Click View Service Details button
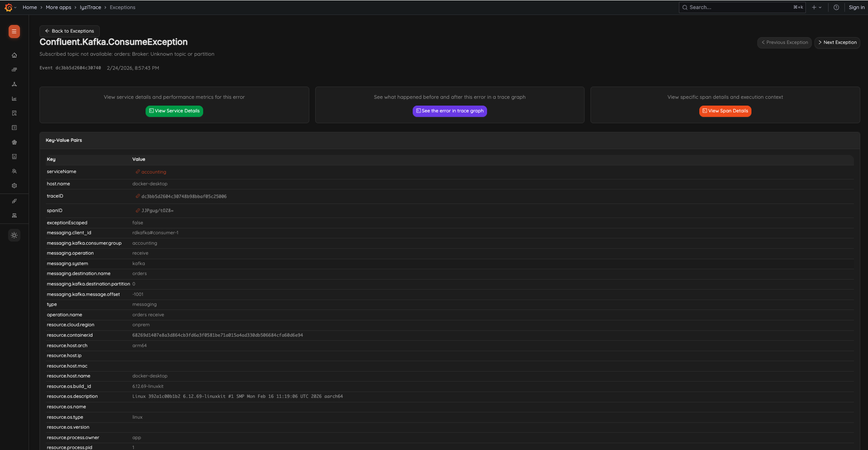868x450 pixels. [x=174, y=111]
